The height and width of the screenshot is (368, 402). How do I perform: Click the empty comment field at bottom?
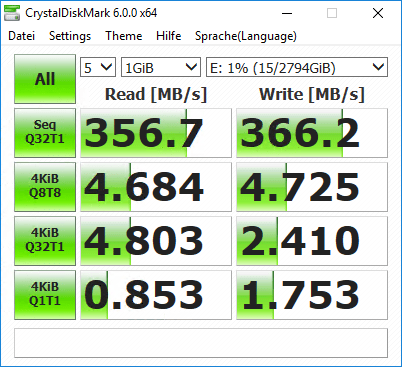[201, 343]
